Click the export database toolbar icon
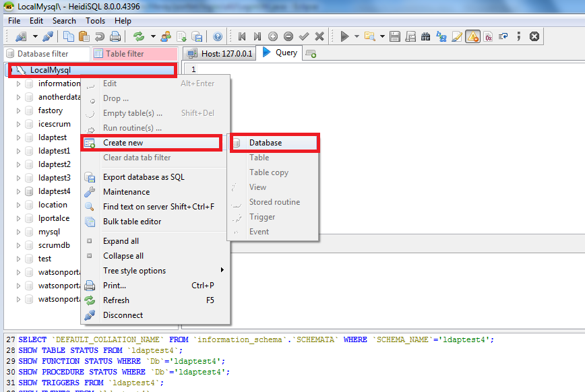 pyautogui.click(x=197, y=36)
